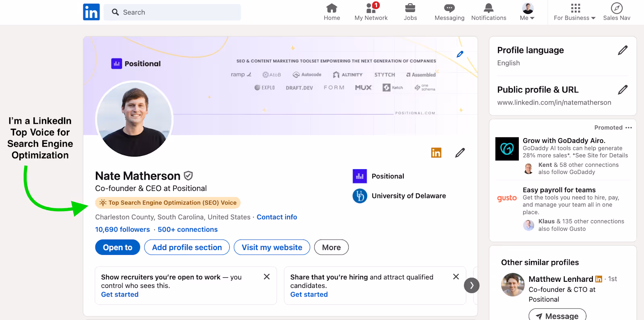
Task: Dismiss the share you're hiring card
Action: coord(456,277)
